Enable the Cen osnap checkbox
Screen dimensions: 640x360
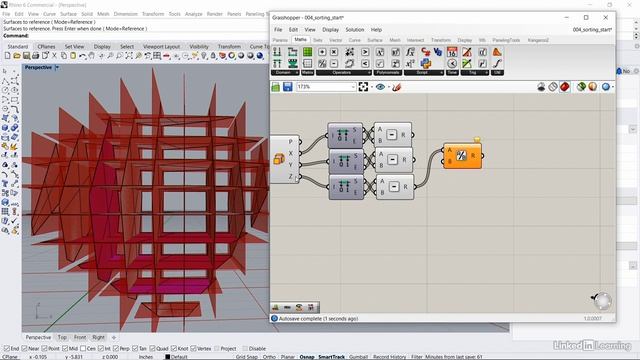(83, 349)
